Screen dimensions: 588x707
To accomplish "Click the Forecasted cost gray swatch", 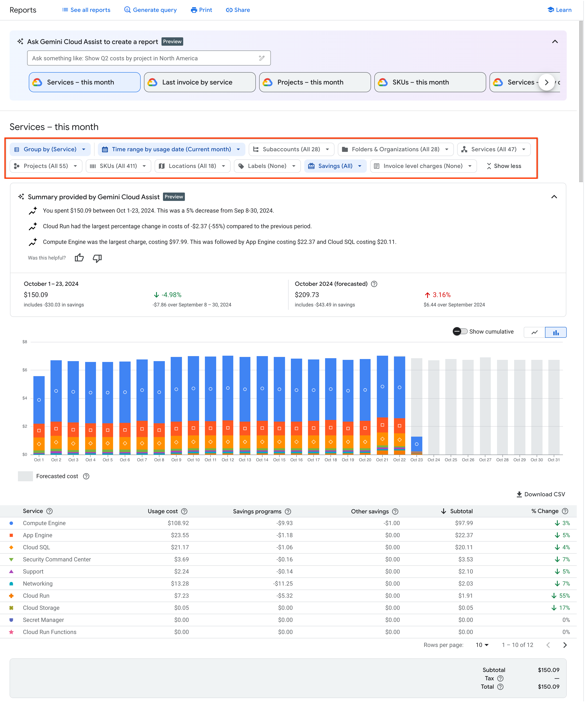I will click(25, 476).
